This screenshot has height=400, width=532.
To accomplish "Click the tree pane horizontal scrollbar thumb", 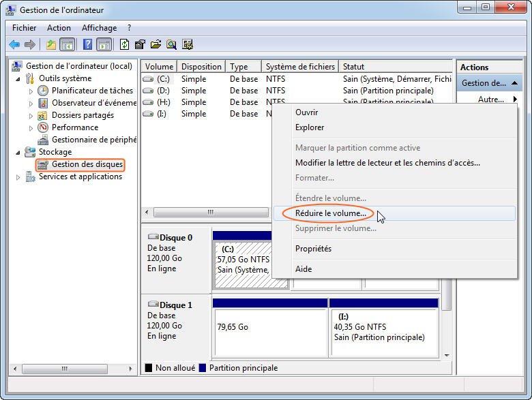I will (x=65, y=369).
